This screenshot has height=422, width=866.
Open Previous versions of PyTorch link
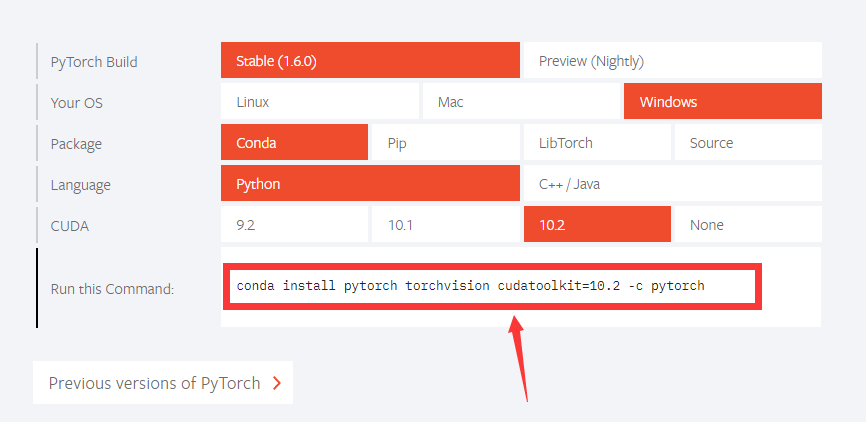(154, 383)
